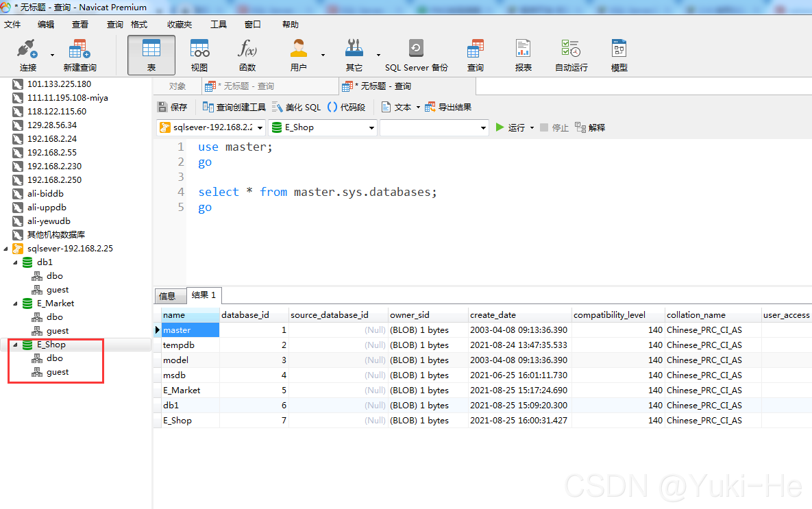Select guest schema under E_Market

[57, 331]
